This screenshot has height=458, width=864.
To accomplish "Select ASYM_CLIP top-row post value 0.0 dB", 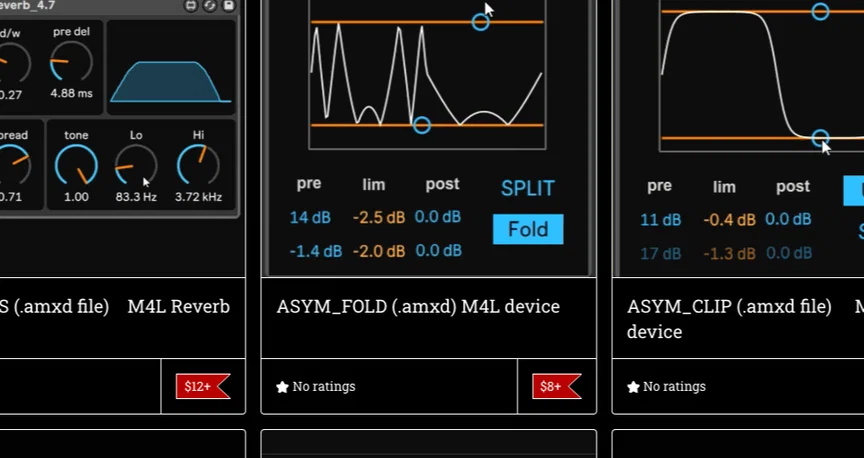I will tap(789, 219).
